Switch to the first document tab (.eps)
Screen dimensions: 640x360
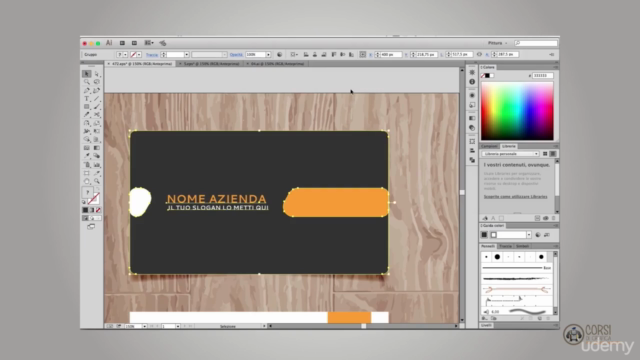click(x=142, y=64)
